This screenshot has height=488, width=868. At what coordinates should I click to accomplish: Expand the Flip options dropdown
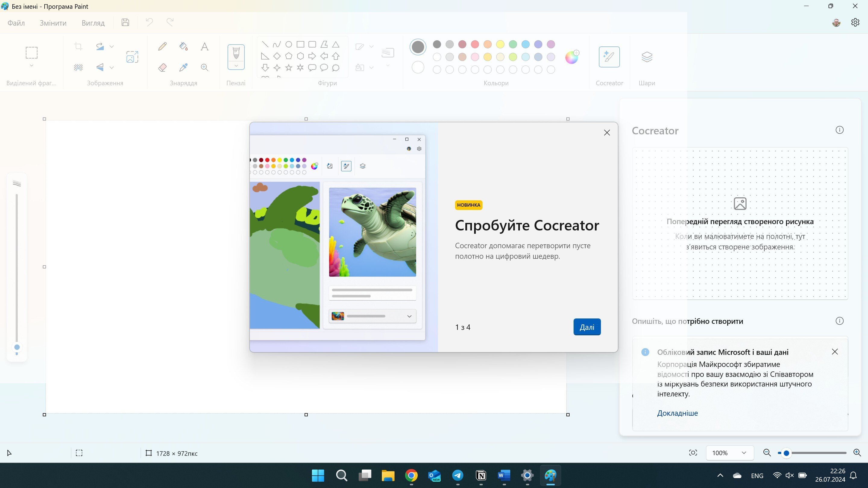(x=112, y=68)
